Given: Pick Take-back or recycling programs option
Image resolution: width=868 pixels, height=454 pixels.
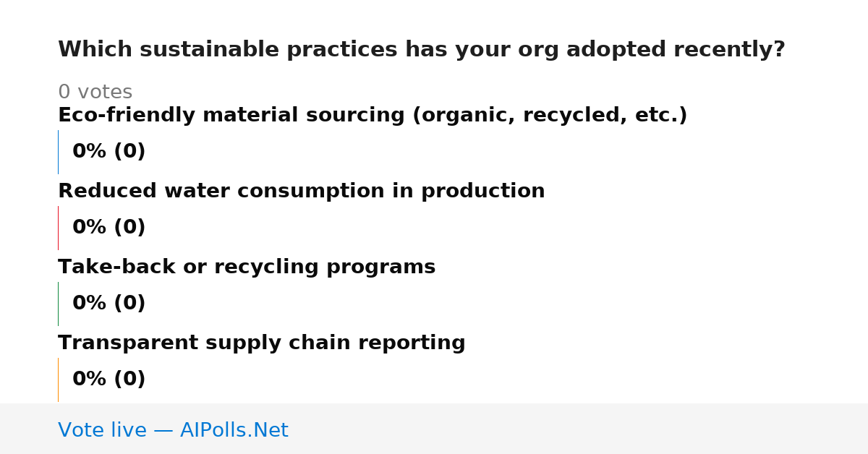Looking at the screenshot, I should pos(247,267).
